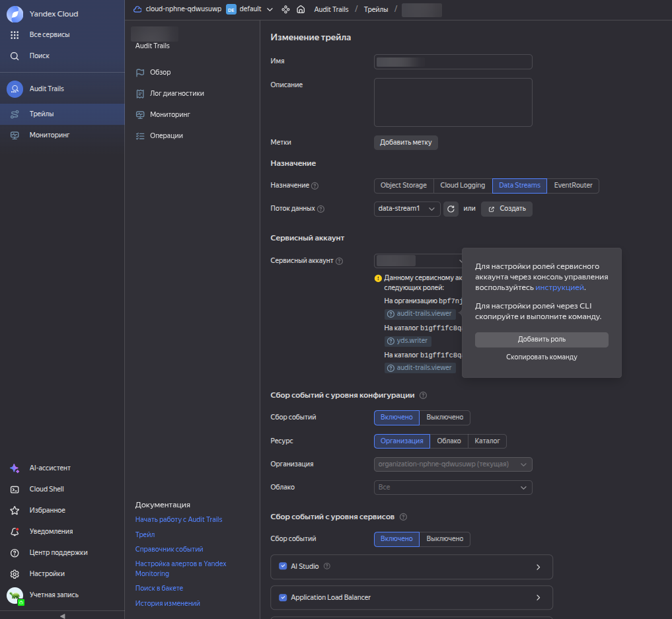
Task: Toggle the Application Load Balancer checkbox
Action: click(x=283, y=598)
